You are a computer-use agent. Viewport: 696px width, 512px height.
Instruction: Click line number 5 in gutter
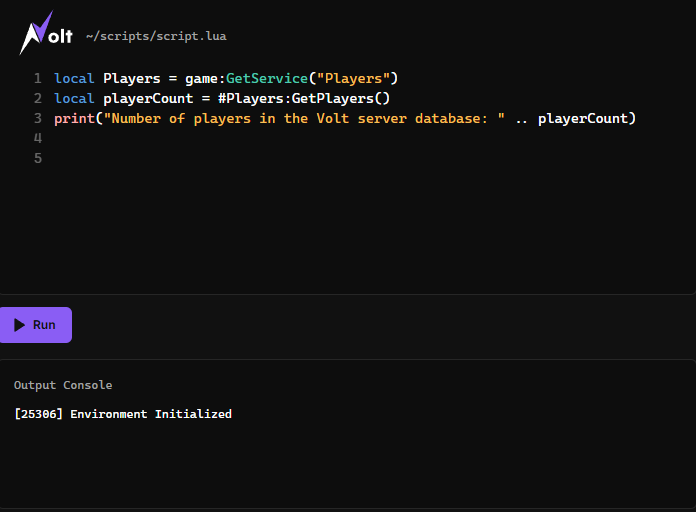37,158
